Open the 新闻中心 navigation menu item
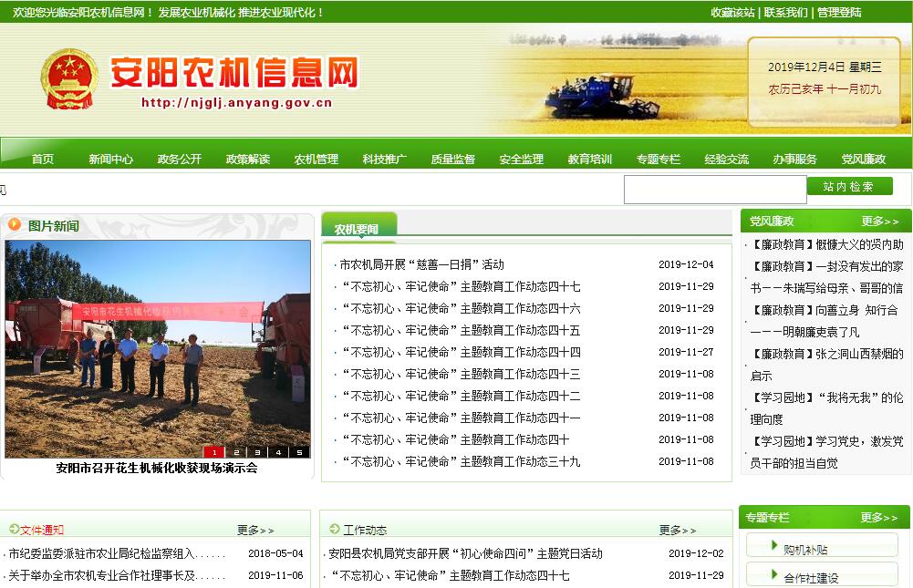The width and height of the screenshot is (913, 588). pos(110,159)
